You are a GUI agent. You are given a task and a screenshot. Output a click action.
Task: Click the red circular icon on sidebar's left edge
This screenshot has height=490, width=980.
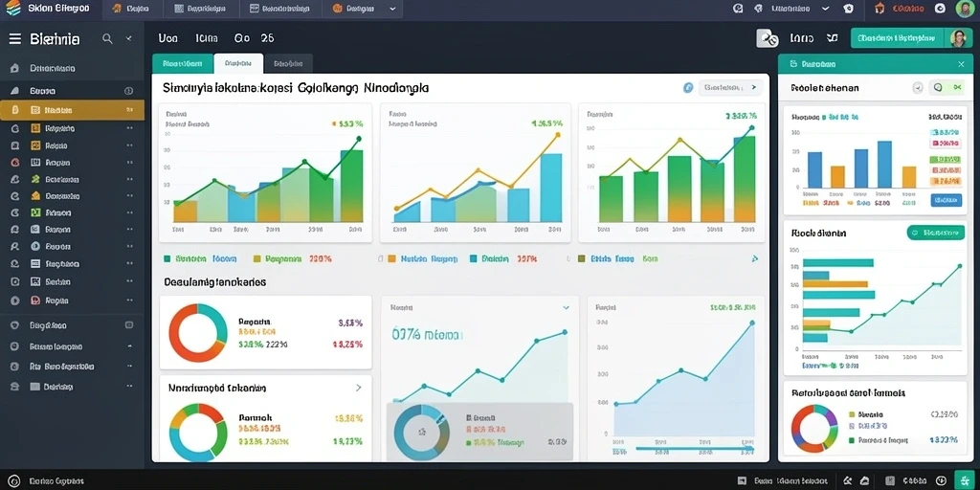pyautogui.click(x=15, y=162)
